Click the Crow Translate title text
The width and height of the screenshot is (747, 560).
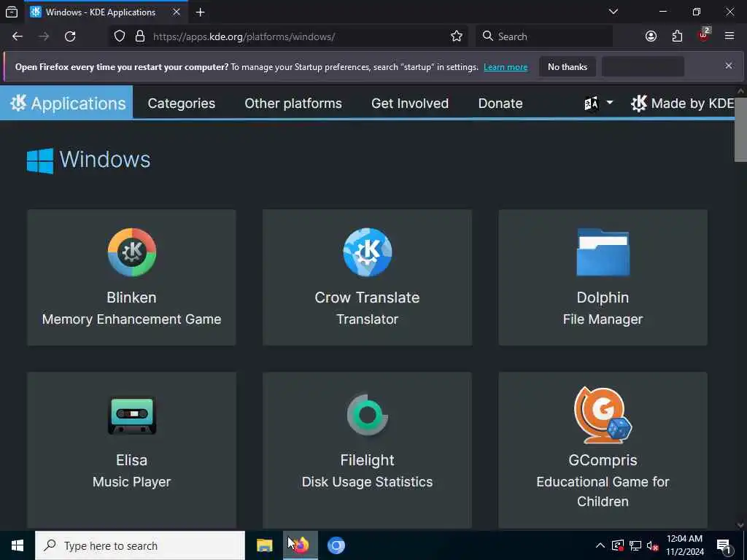coord(368,297)
